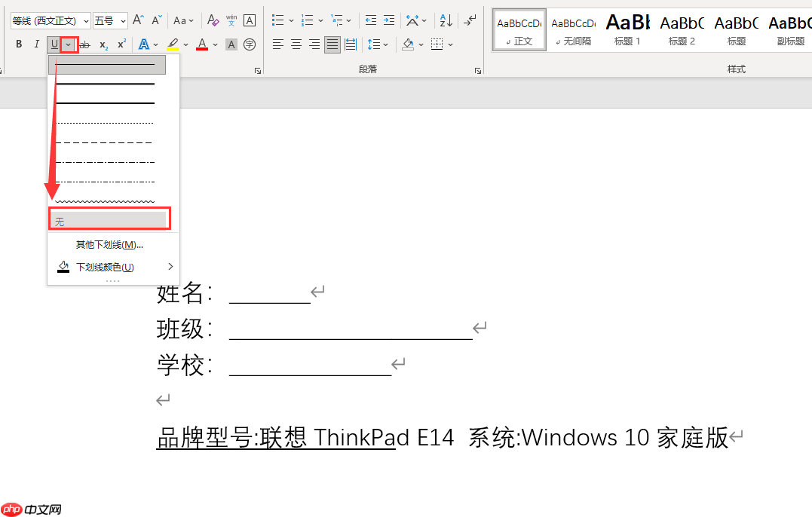Select 无 to remove underline

click(x=109, y=220)
